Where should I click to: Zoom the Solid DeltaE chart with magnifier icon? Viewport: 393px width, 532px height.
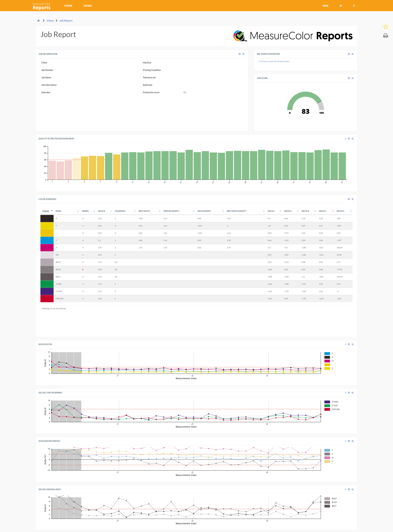coord(352,344)
